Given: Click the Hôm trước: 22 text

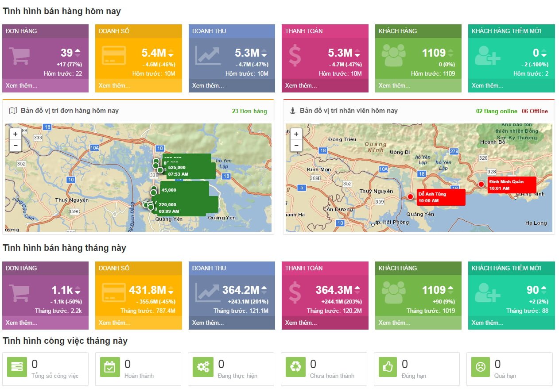Looking at the screenshot, I should [x=63, y=73].
